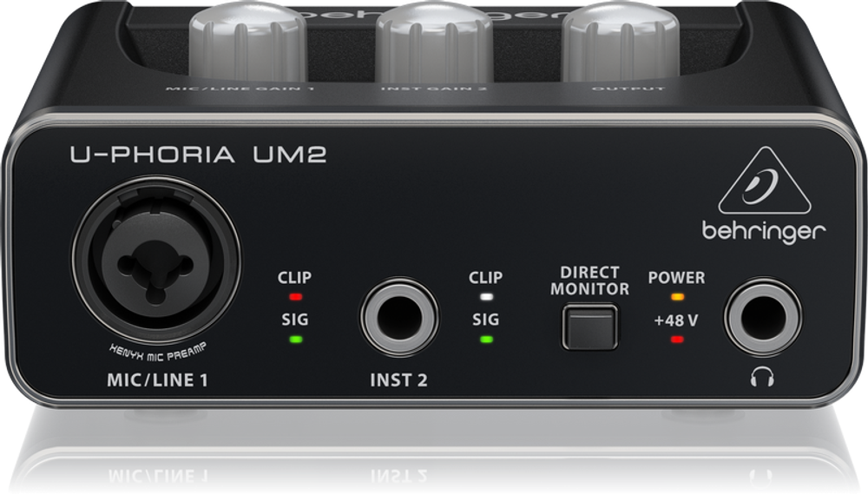Click the XLR combo input jack
The image size is (868, 495).
pos(156,261)
